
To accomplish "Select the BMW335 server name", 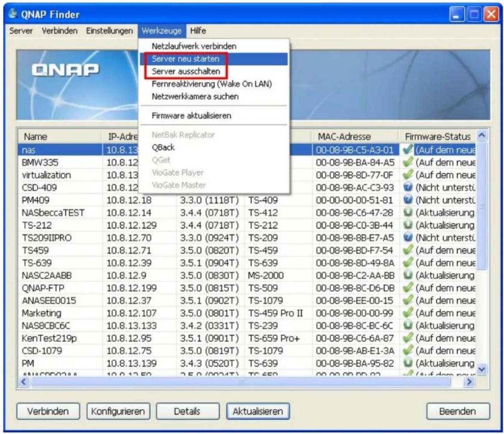I will click(40, 162).
